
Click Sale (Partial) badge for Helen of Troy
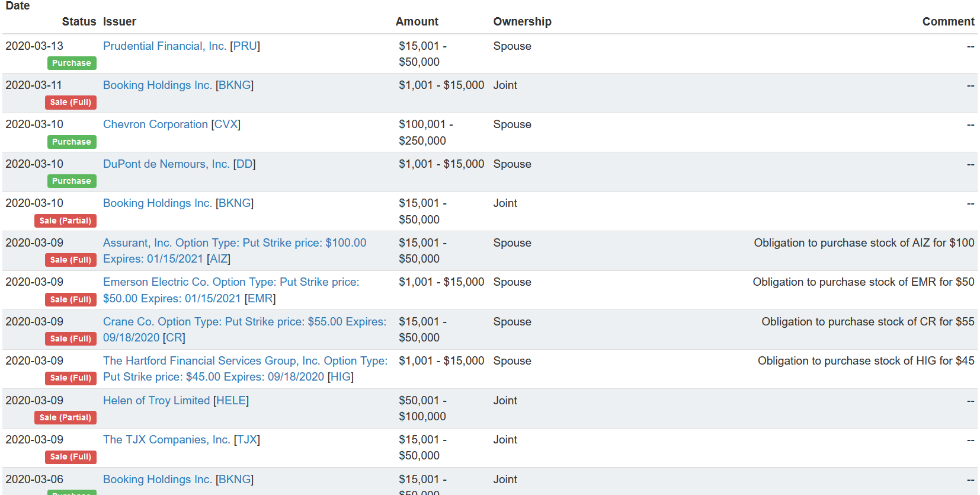pos(65,417)
